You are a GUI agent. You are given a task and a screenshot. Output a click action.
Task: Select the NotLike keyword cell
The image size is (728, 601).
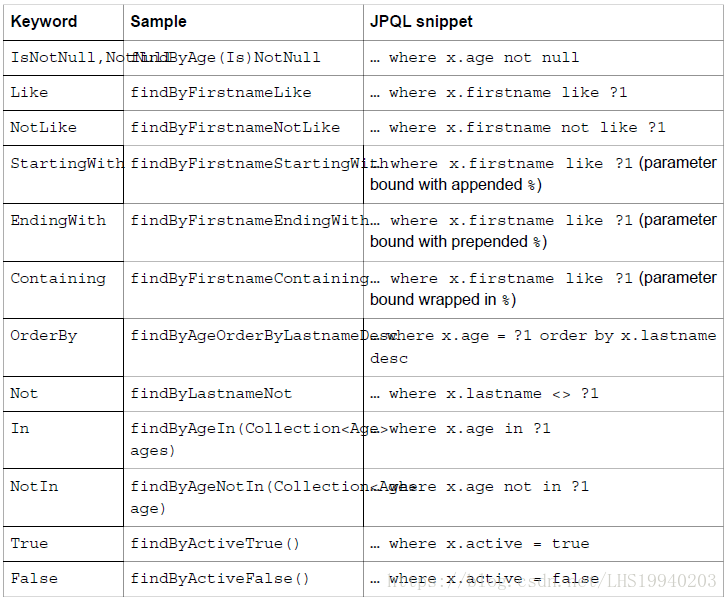[43, 128]
